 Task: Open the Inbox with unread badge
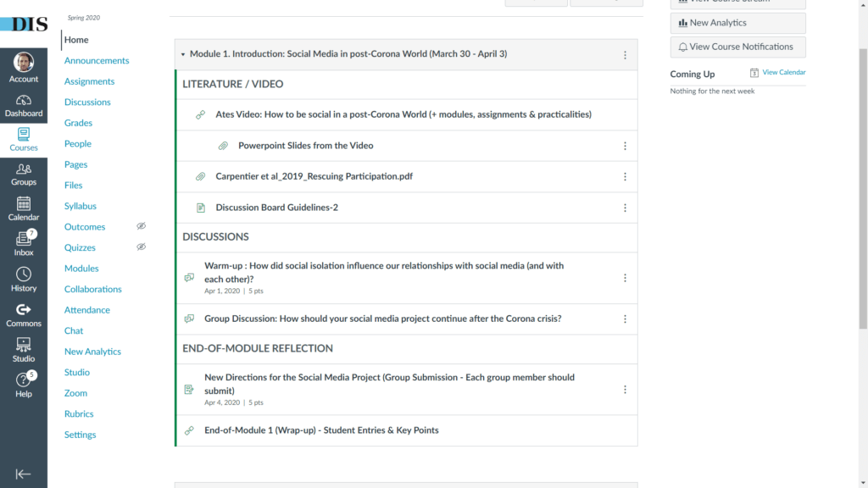[23, 243]
